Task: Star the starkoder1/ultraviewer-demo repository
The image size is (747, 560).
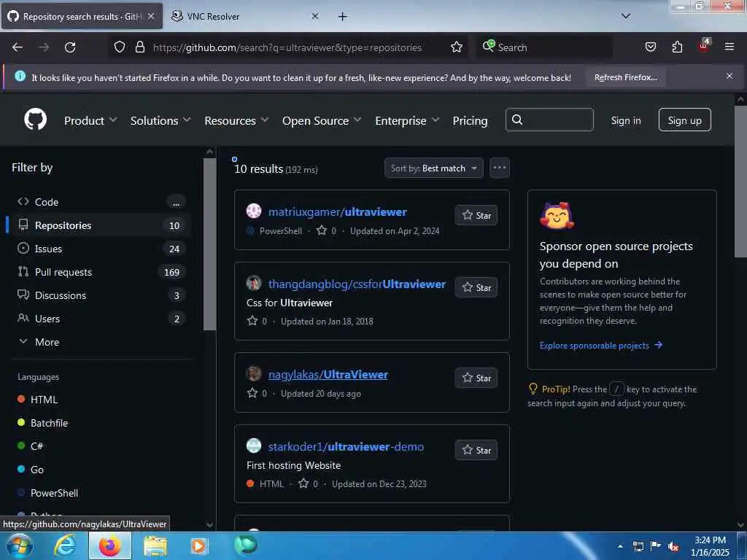Action: [x=476, y=450]
